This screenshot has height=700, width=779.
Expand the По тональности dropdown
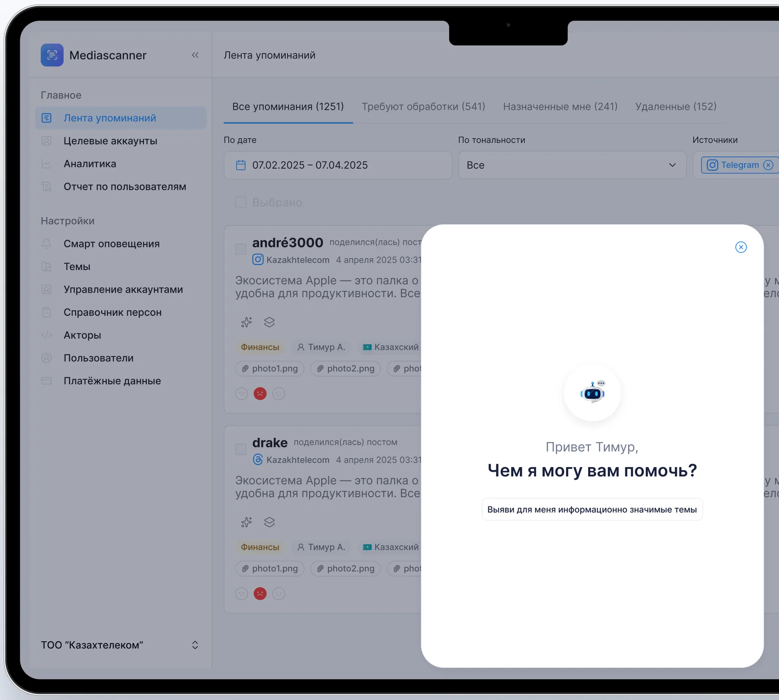click(572, 165)
